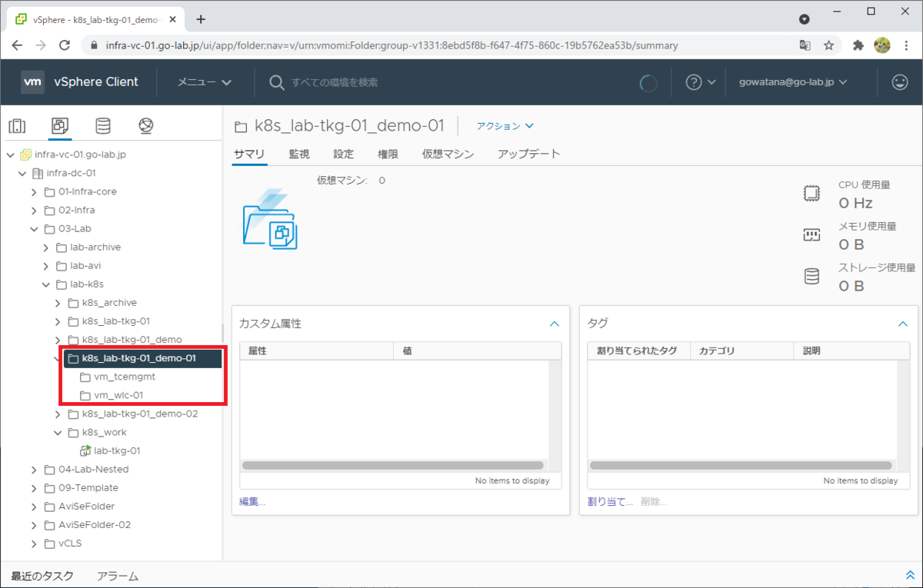The height and width of the screenshot is (588, 923).
Task: Open the Chrome three-dot menu
Action: [x=906, y=45]
